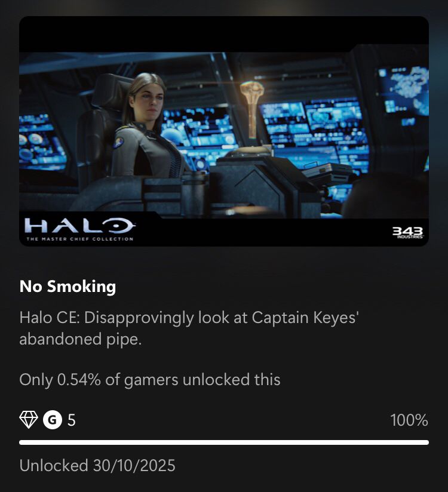
Task: Click the Unlocked 30/10/2025 date
Action: pos(97,465)
